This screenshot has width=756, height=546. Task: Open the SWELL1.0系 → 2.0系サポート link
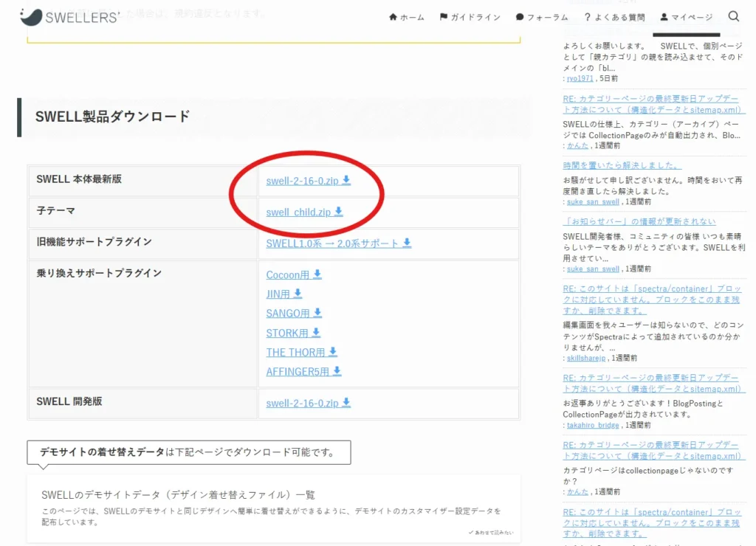coord(332,242)
